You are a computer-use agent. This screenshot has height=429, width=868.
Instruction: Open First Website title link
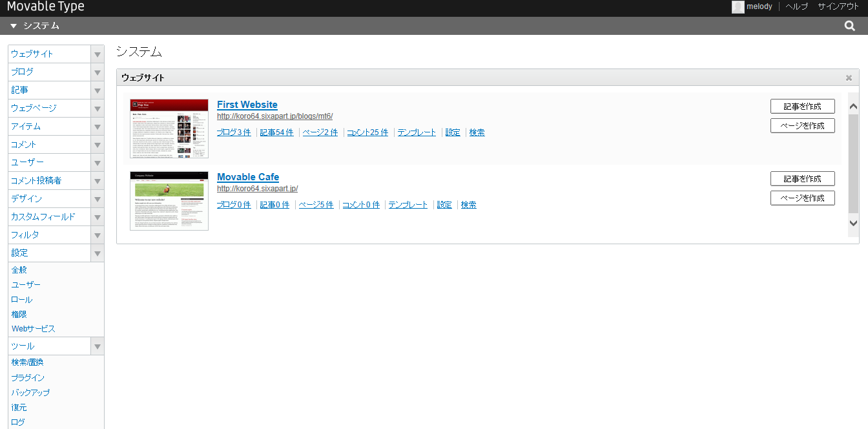point(247,105)
